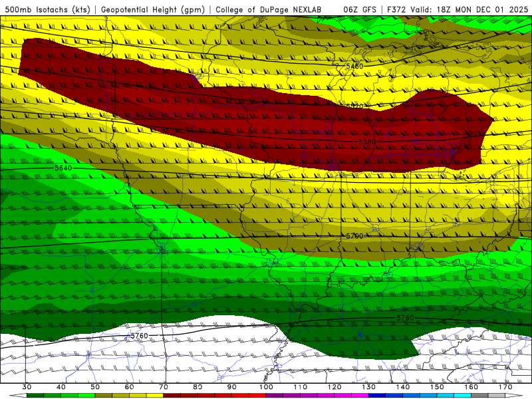Pick the dark gray 160-165 kt legend swatch
Image resolution: width=532 pixels, height=399 pixels.
pos(479,396)
